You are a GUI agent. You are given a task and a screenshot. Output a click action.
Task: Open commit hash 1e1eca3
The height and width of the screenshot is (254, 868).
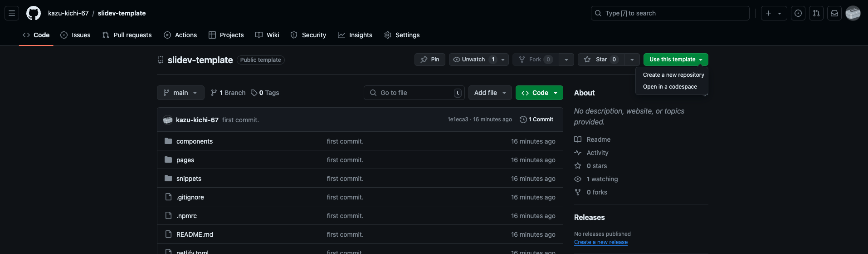pos(458,120)
